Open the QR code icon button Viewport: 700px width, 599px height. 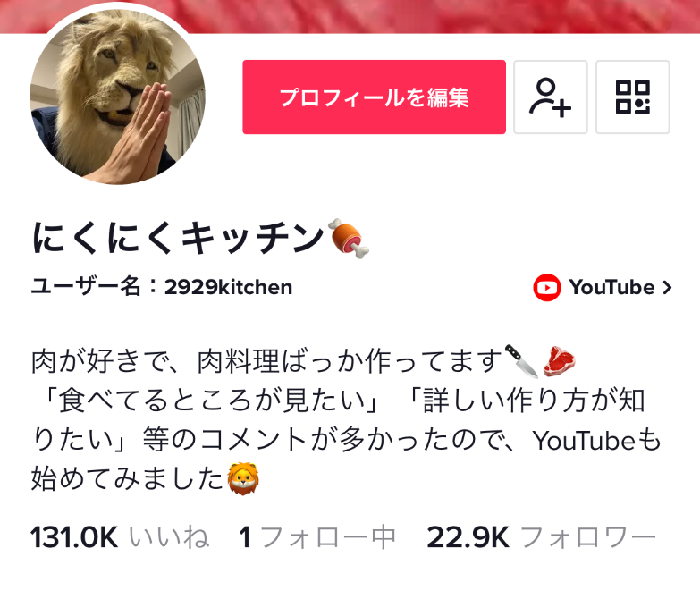click(x=633, y=97)
